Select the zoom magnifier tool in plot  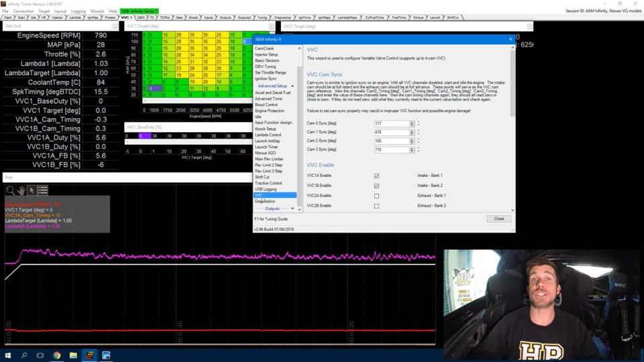click(x=10, y=190)
